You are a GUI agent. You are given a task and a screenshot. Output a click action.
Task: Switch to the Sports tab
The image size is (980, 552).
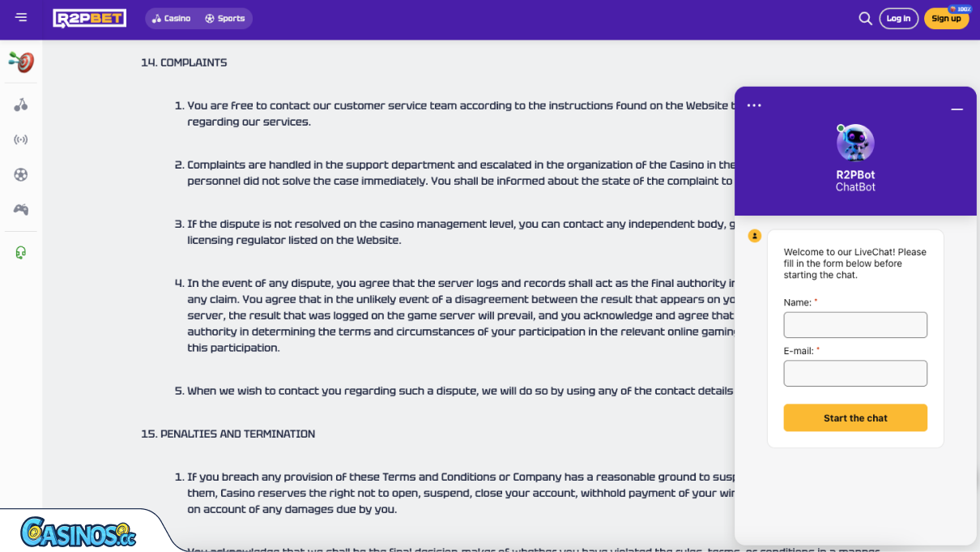(x=225, y=19)
